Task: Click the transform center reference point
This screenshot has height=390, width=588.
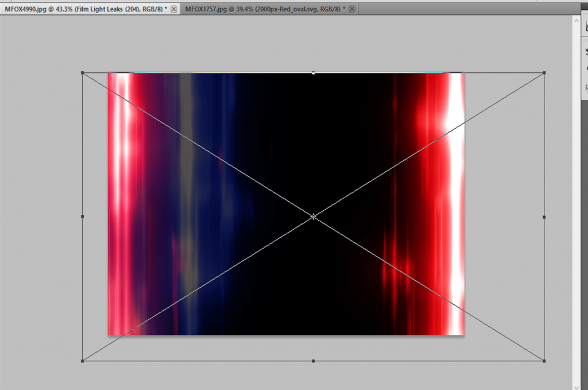Action: (313, 217)
